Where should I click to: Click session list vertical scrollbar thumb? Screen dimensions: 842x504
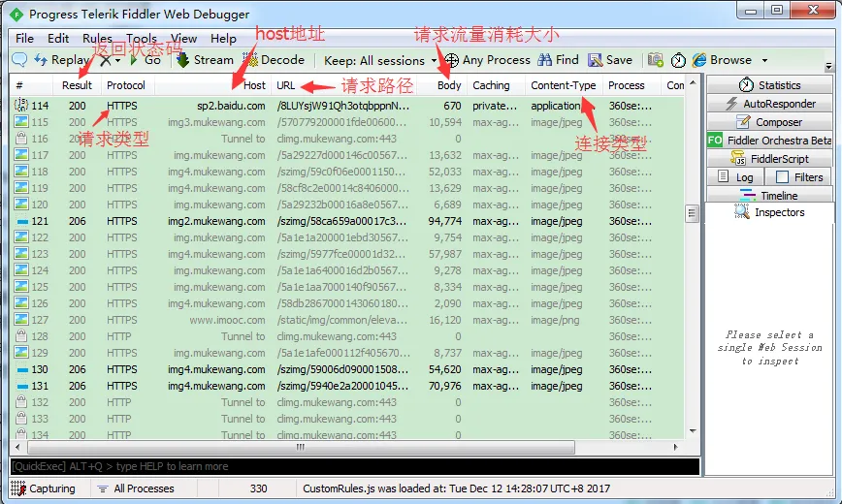point(693,213)
